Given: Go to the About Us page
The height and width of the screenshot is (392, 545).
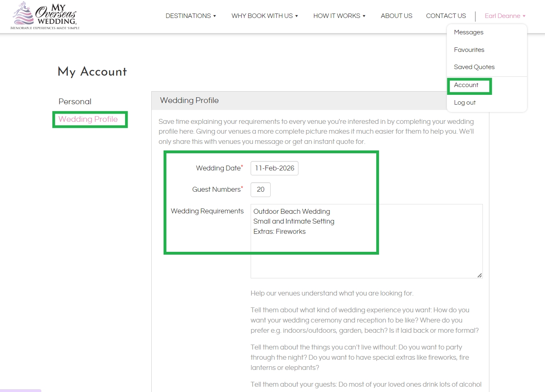Looking at the screenshot, I should click(x=397, y=16).
